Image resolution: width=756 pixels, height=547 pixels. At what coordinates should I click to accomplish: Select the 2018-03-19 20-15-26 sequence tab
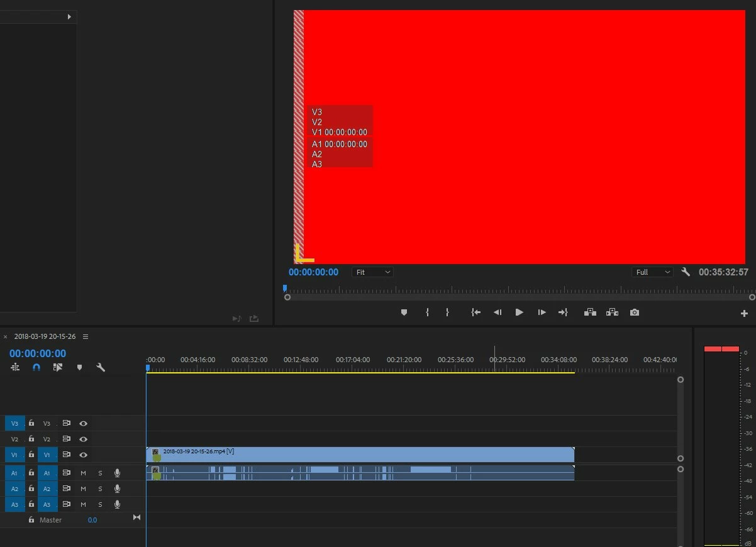(x=45, y=336)
